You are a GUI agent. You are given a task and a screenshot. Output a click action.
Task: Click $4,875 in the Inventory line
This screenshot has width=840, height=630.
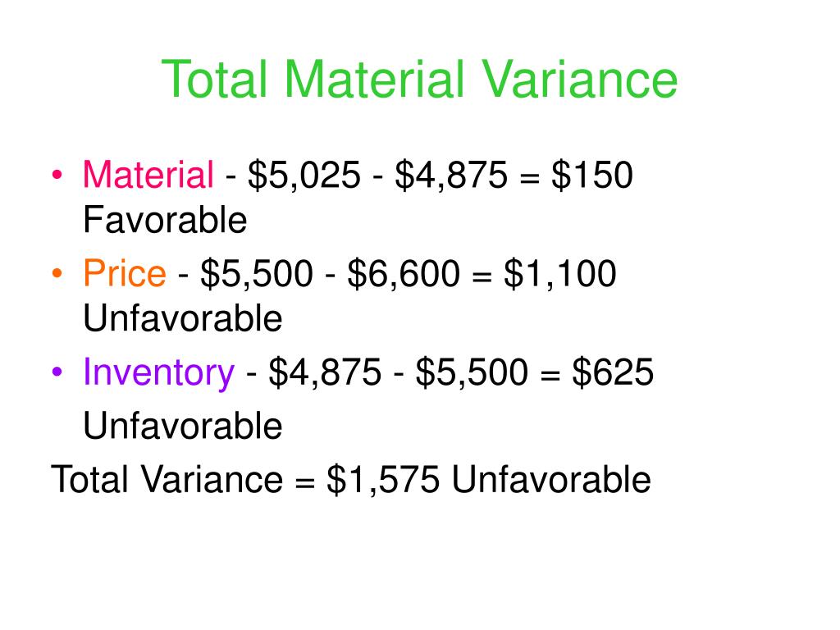[325, 372]
